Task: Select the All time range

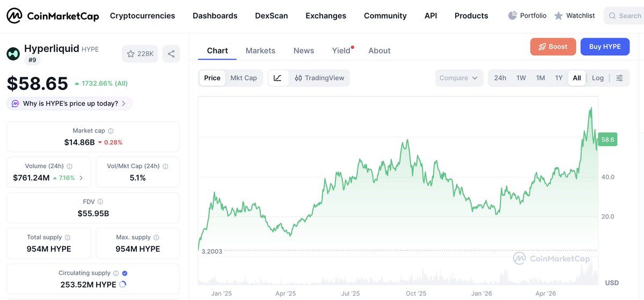Action: (577, 78)
